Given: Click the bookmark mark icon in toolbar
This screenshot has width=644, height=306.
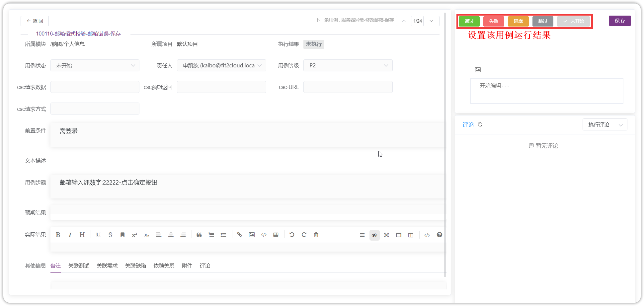Looking at the screenshot, I should tap(122, 235).
